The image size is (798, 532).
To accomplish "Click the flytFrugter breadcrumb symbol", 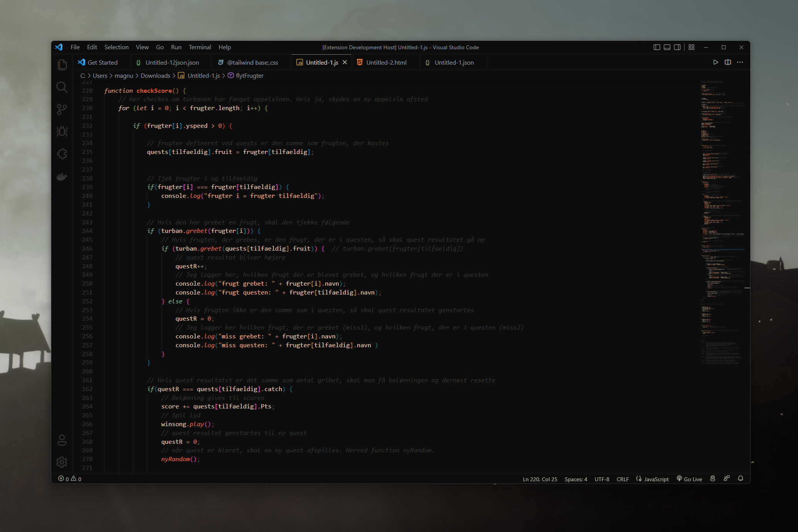I will (246, 76).
